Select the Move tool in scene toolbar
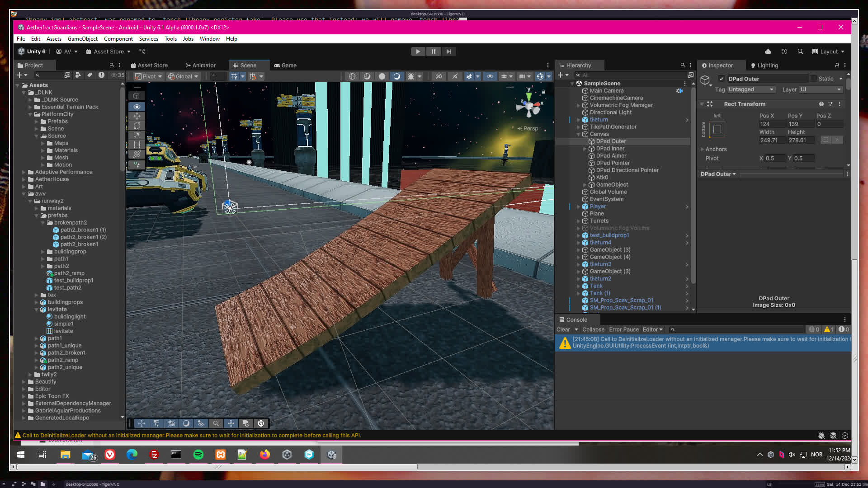The image size is (868, 488). 137,116
